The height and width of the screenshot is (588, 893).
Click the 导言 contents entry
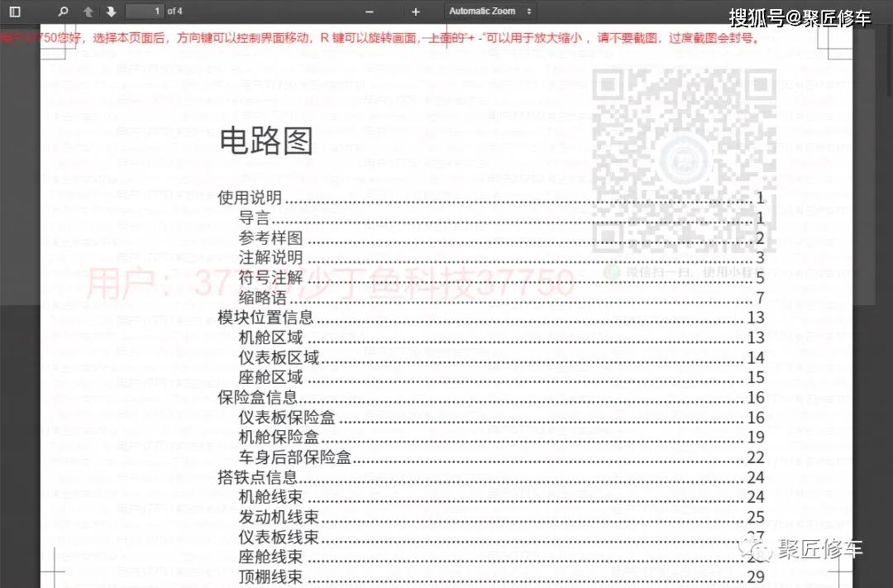502,218
